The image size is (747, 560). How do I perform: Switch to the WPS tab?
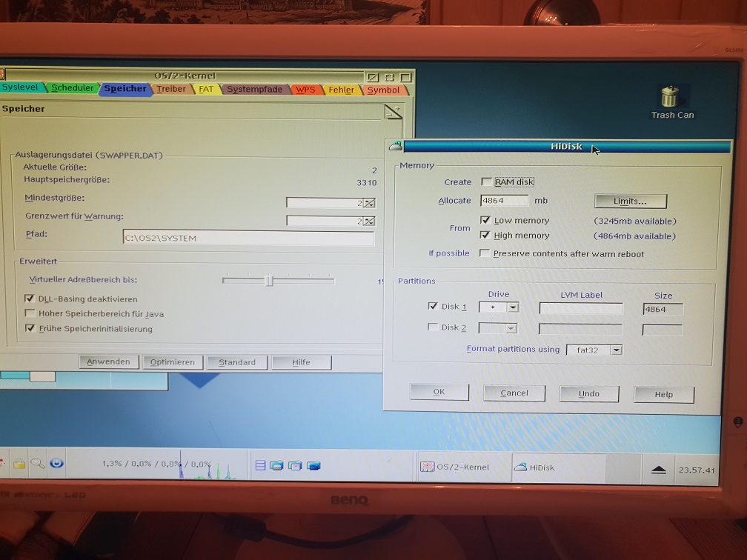305,90
